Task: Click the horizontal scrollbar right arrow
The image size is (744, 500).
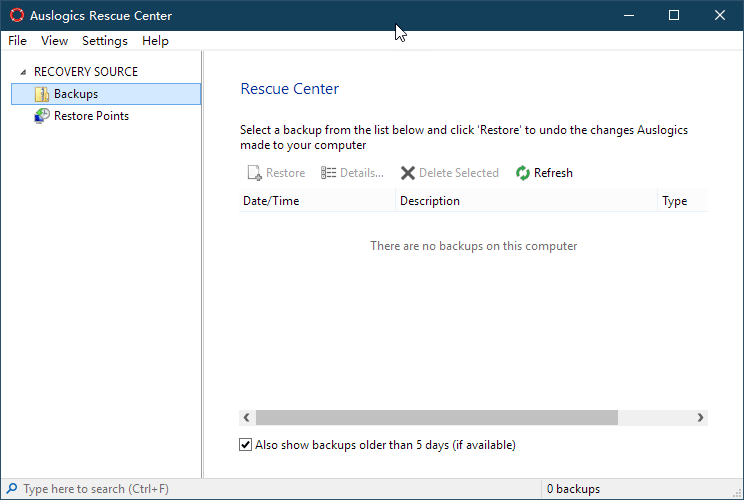Action: [700, 417]
